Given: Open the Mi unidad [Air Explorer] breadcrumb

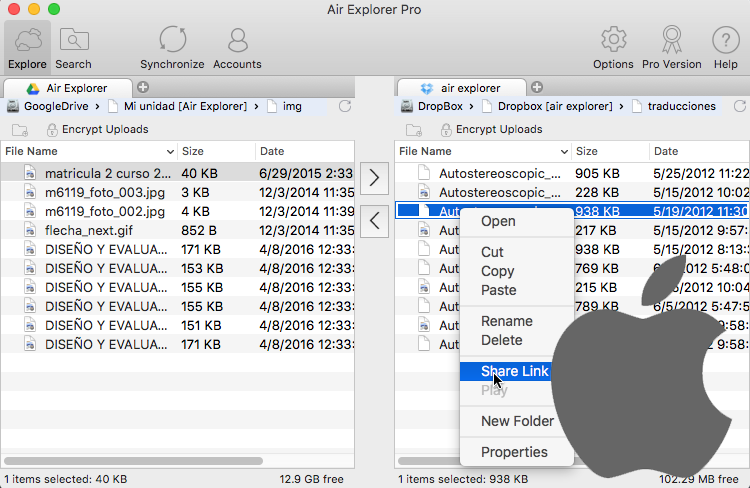Looking at the screenshot, I should click(185, 106).
